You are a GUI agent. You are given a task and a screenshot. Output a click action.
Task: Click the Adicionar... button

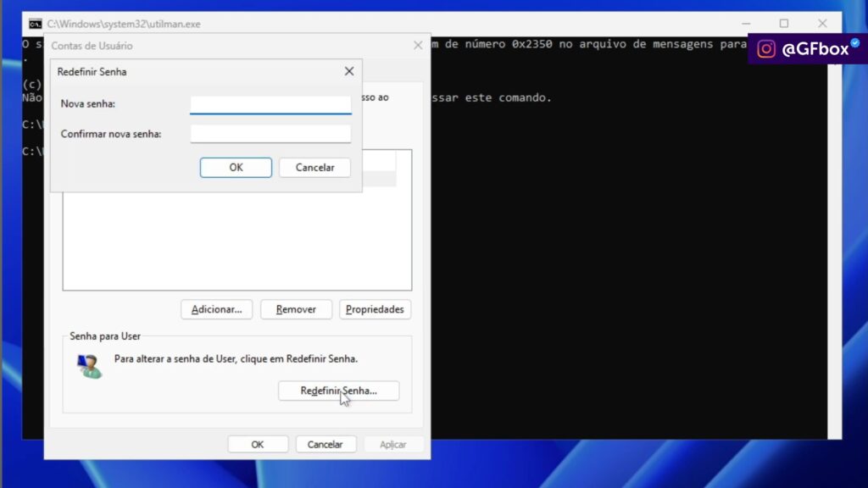pos(216,309)
